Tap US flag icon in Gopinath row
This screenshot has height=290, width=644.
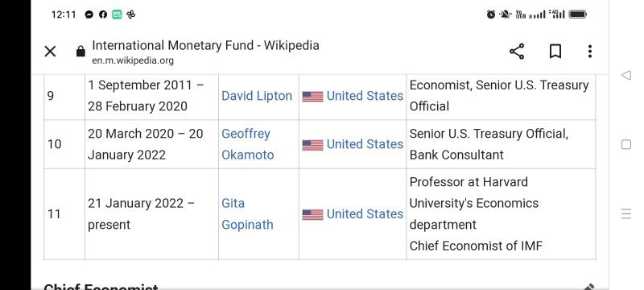pos(312,215)
